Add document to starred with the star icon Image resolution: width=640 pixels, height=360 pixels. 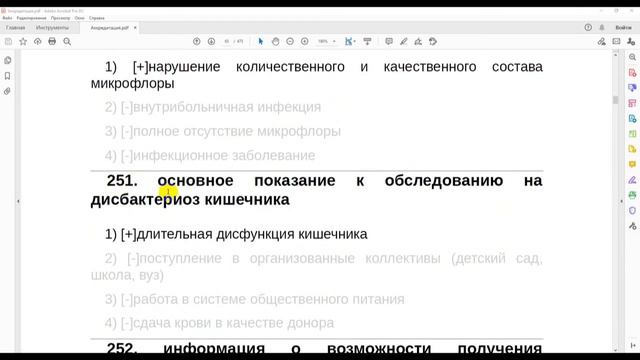point(23,41)
